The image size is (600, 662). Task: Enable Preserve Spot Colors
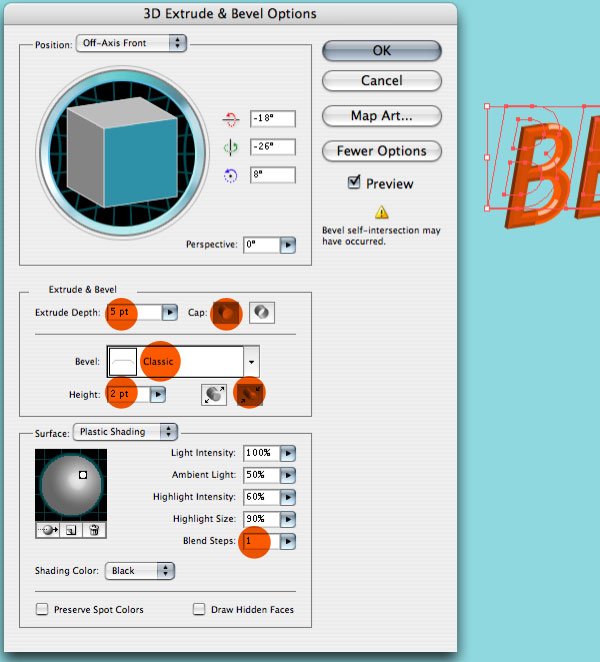pos(42,609)
